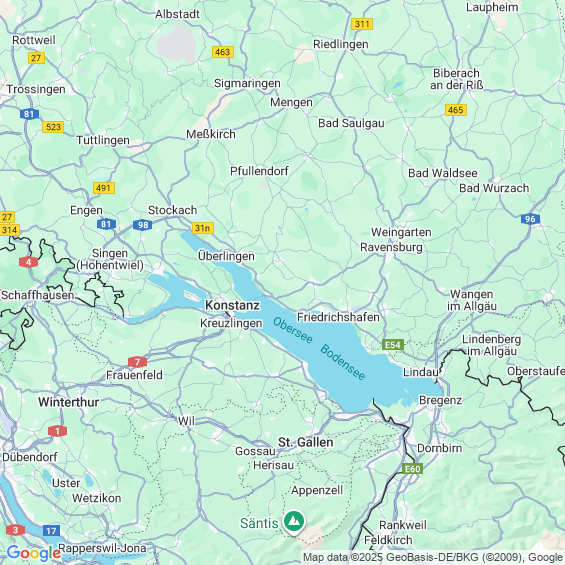Click the red 1 motorway shield near Winterthur

[57, 431]
